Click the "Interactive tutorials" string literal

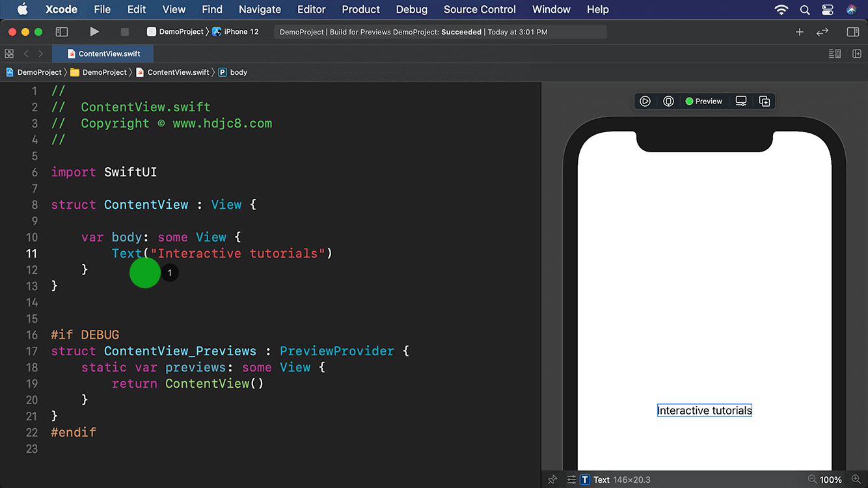(238, 254)
